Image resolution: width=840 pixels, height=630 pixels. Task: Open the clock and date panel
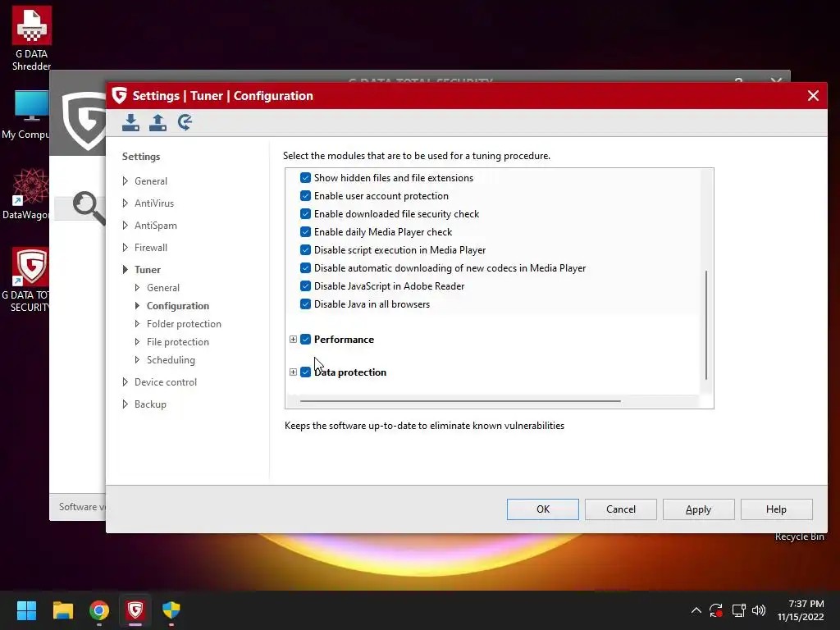coord(801,610)
